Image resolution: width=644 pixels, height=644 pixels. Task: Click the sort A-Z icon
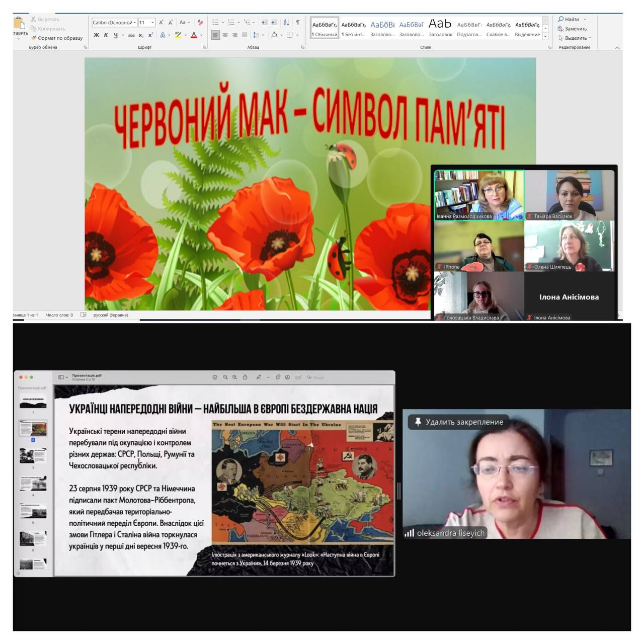[286, 22]
